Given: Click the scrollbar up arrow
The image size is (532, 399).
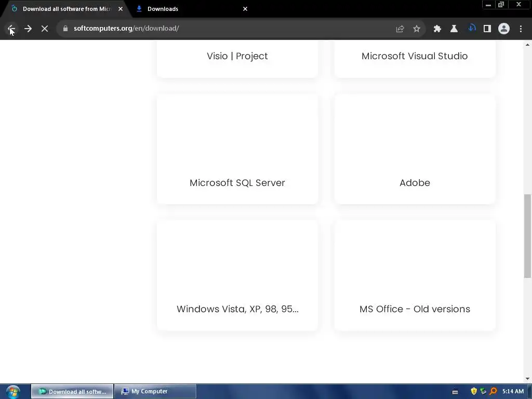Looking at the screenshot, I should (x=528, y=45).
